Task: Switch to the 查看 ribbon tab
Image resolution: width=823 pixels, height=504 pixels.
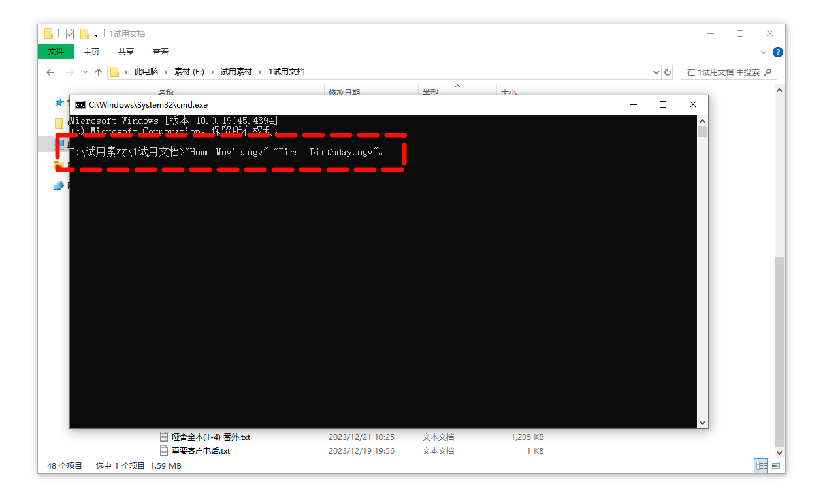Action: (161, 52)
